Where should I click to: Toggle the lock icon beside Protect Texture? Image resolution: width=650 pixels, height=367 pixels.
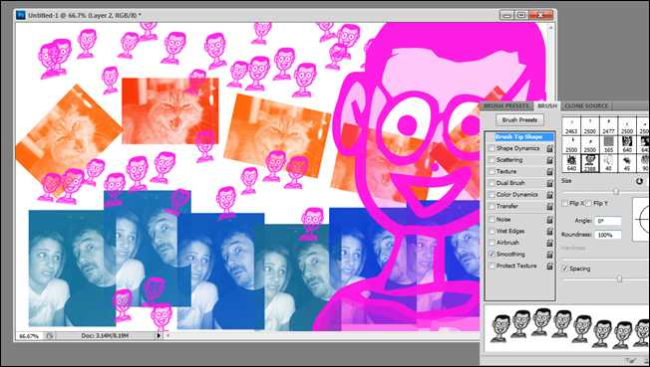pyautogui.click(x=550, y=266)
